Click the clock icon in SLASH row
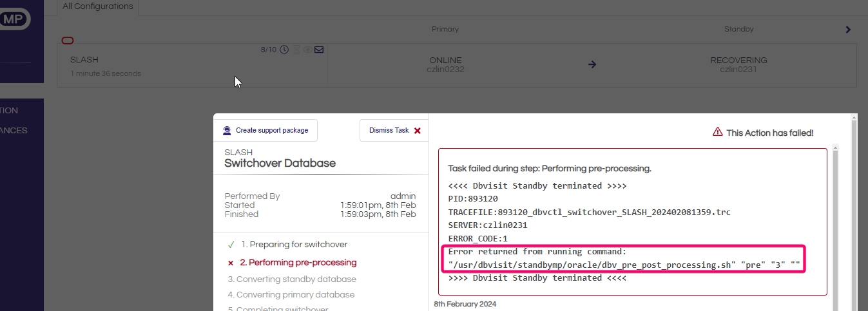Image resolution: width=868 pixels, height=311 pixels. point(284,50)
